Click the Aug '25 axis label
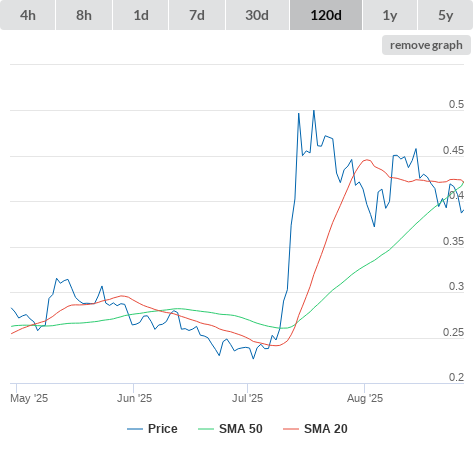The image size is (474, 455). pyautogui.click(x=365, y=398)
